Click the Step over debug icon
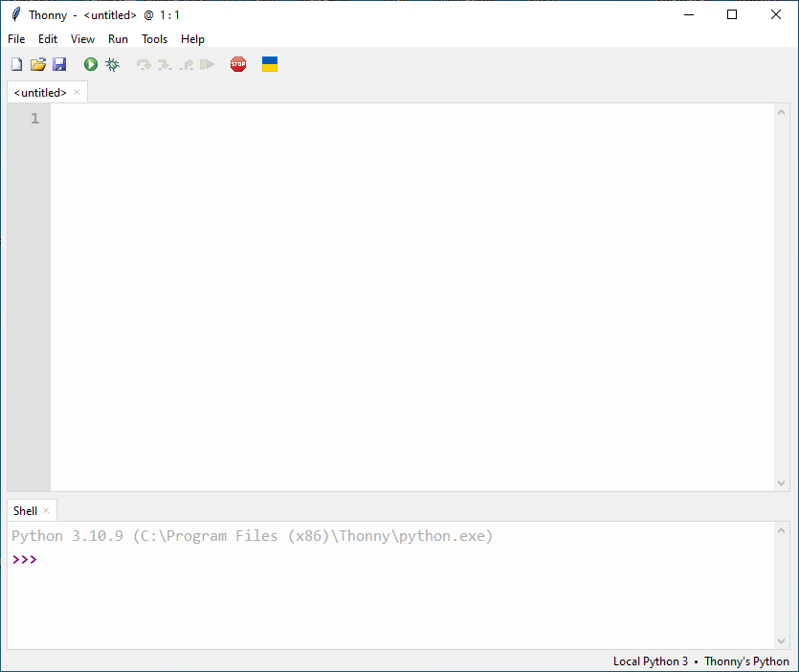The width and height of the screenshot is (799, 672). point(144,64)
